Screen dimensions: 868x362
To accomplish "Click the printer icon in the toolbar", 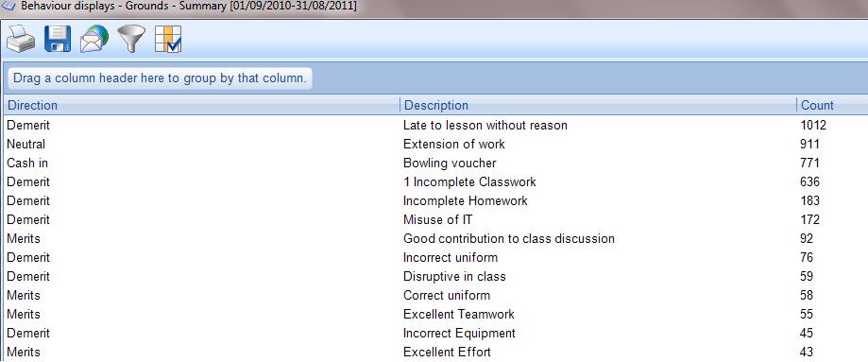I will 21,40.
